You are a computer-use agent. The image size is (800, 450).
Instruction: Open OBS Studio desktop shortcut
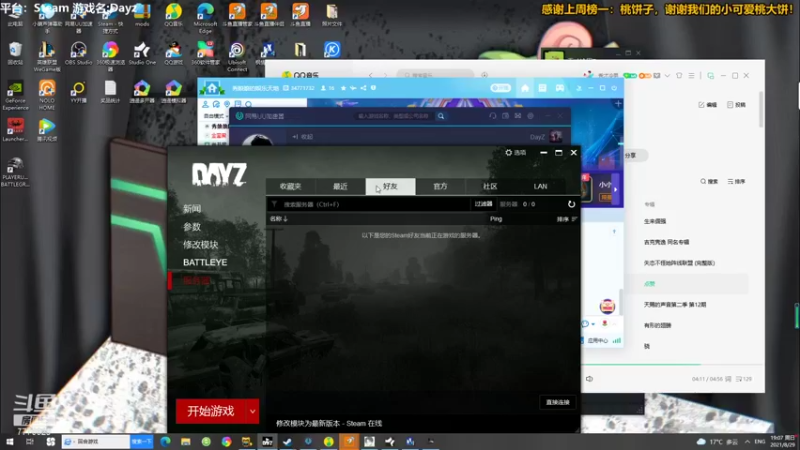78,54
